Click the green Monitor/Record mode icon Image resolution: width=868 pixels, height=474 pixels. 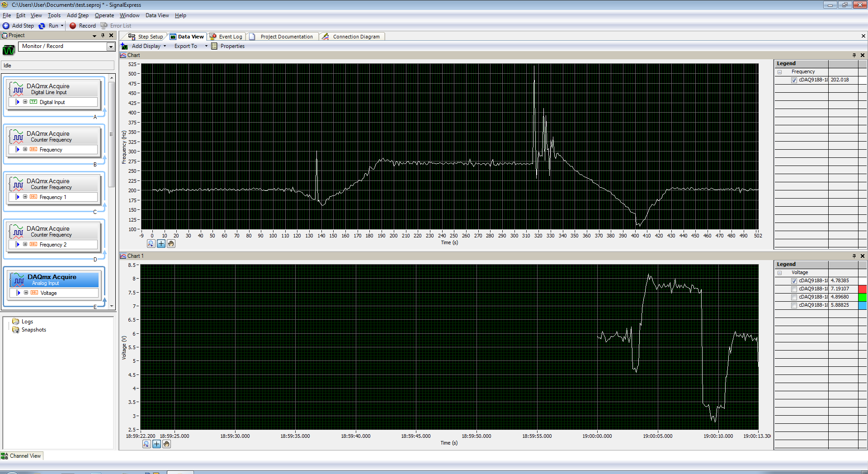tap(9, 50)
